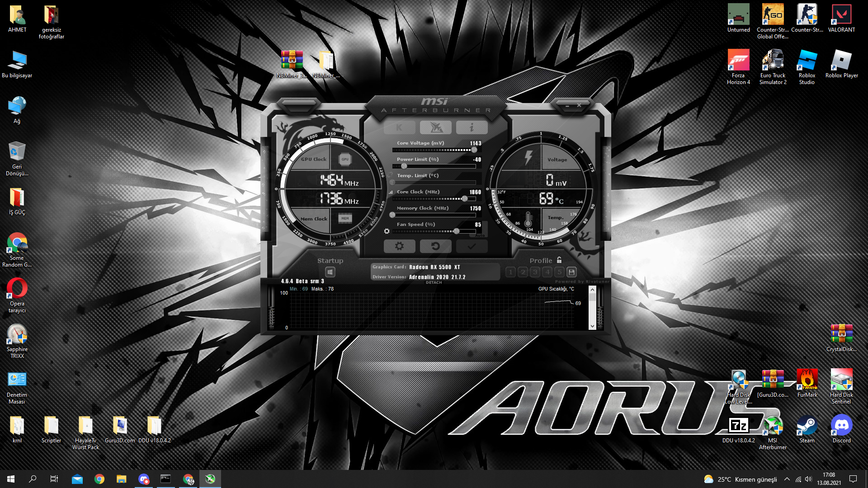Open File Explorer from the taskbar
868x488 pixels.
tap(121, 479)
